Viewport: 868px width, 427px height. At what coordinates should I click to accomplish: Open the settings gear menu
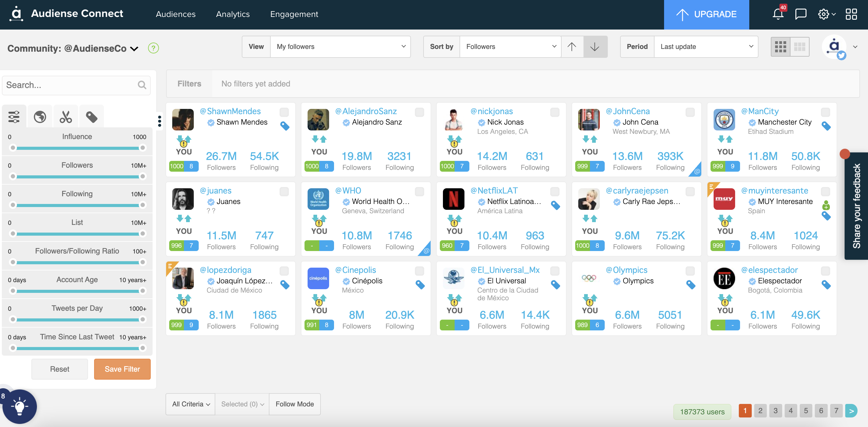(x=826, y=14)
